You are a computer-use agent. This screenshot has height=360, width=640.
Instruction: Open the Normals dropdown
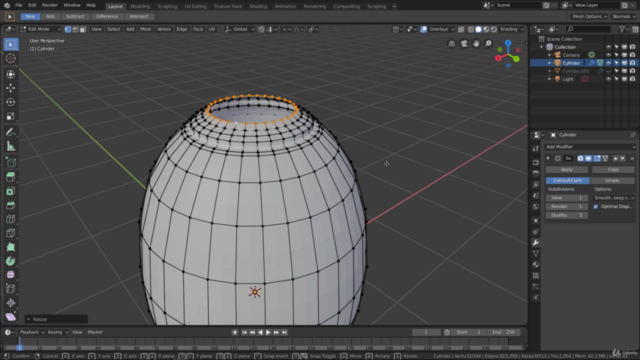click(x=624, y=16)
